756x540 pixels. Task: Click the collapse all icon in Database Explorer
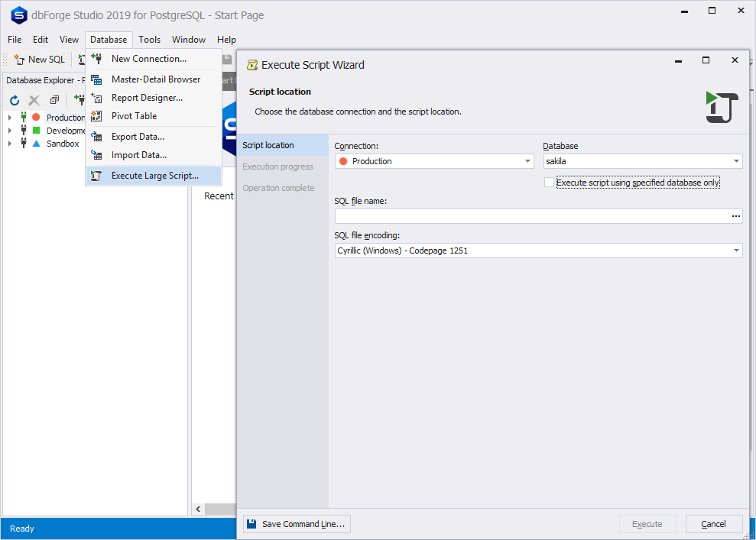[54, 100]
